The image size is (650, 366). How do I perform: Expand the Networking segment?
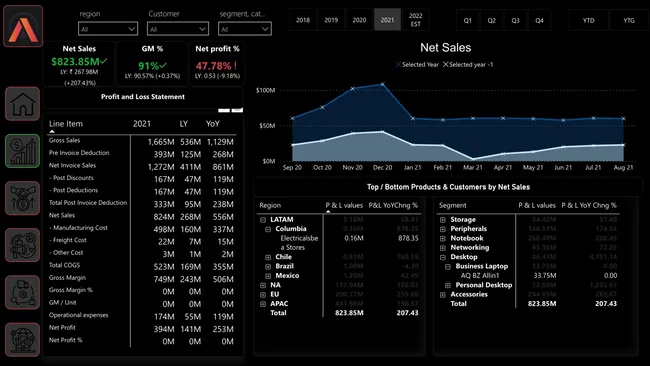(x=443, y=248)
